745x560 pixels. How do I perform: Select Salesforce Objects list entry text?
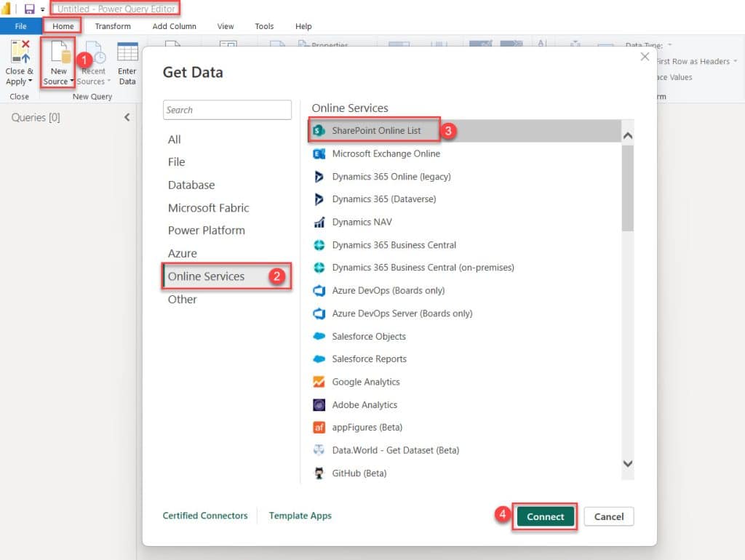click(x=369, y=336)
